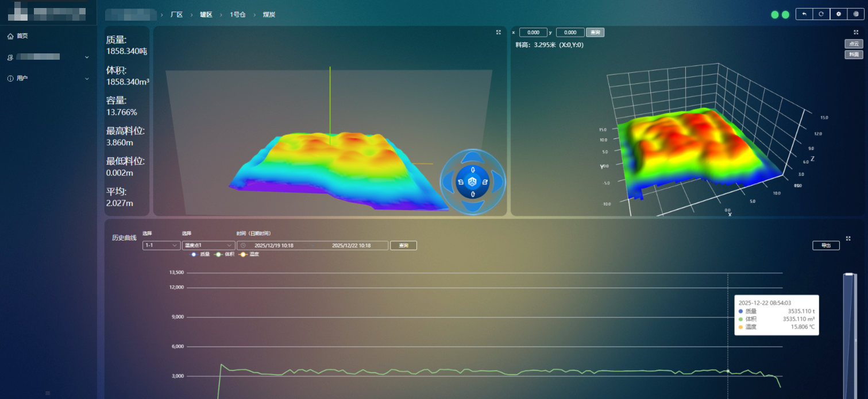Viewport: 868px width, 399px height.
Task: Click the info circle icon beside 用户
Action: coord(10,79)
